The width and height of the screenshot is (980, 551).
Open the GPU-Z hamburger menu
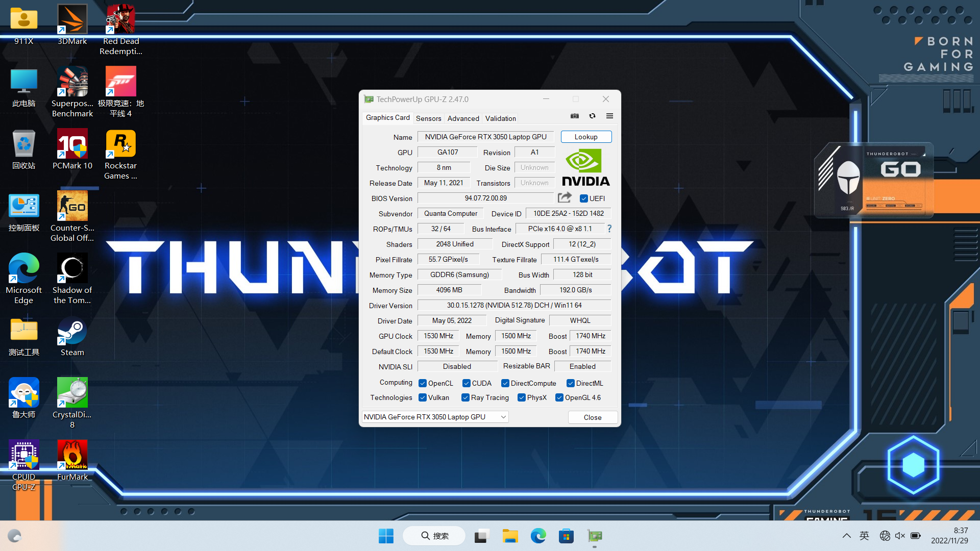pos(609,116)
